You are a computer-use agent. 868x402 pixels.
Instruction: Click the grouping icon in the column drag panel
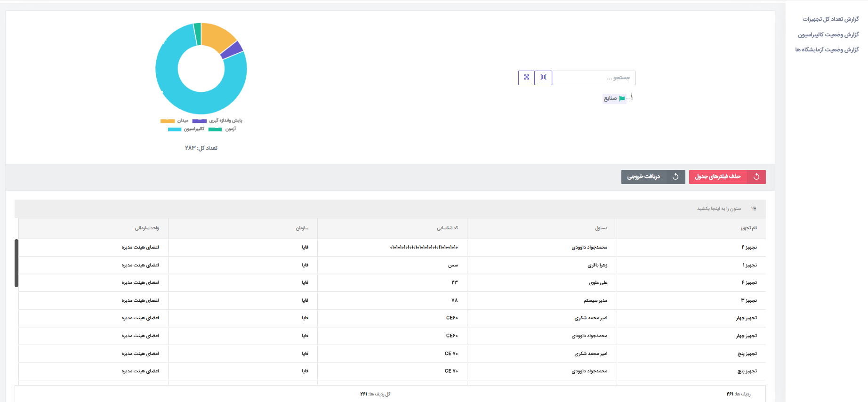[754, 209]
